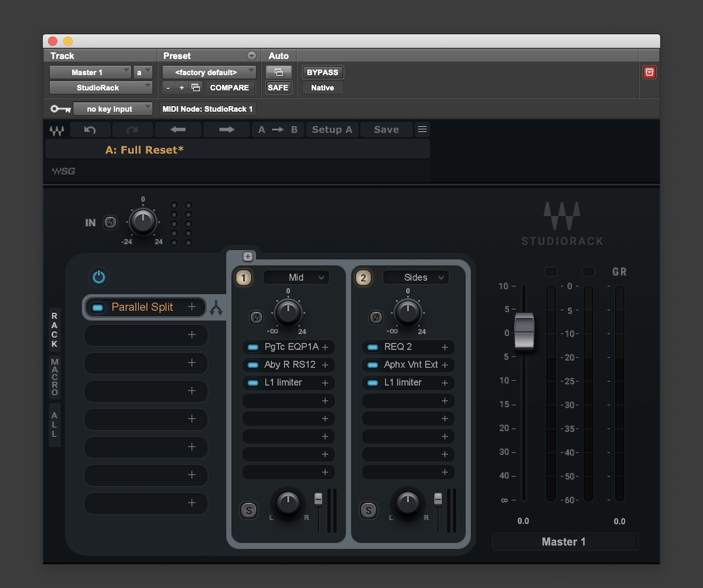Click the redo arrow in Waves toolbar
This screenshot has width=703, height=588.
pos(132,130)
